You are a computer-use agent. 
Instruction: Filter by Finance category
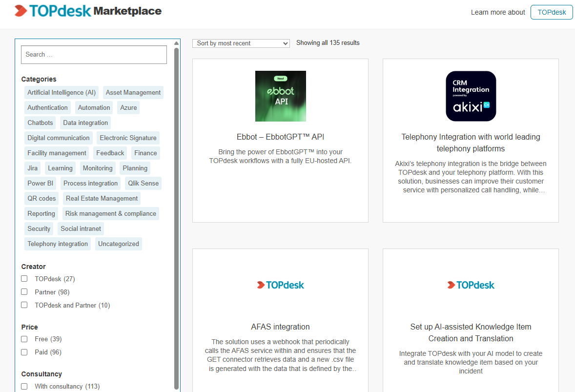click(145, 153)
